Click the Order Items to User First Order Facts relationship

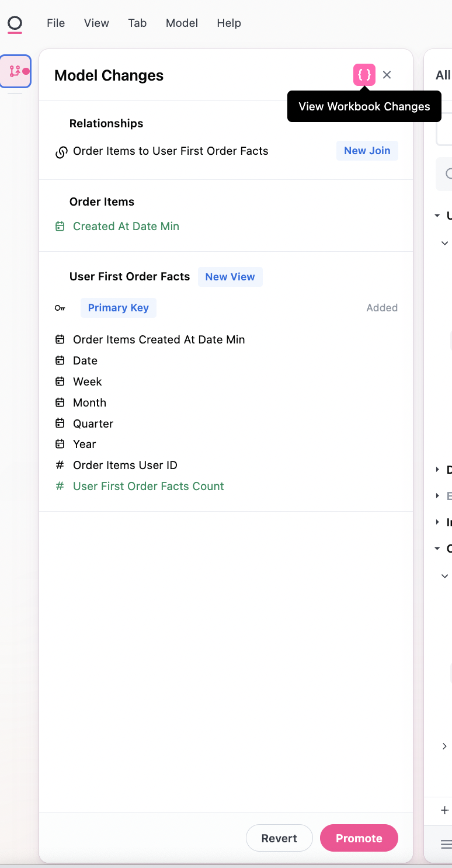[171, 151]
